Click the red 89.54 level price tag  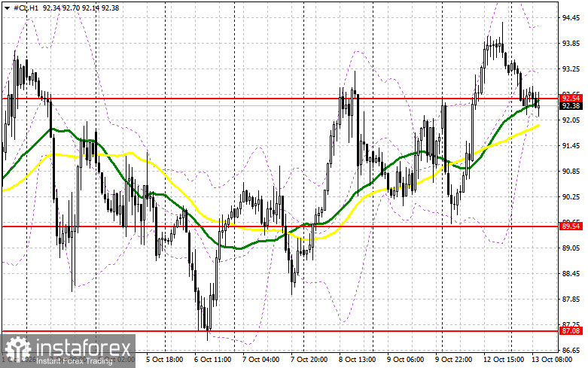click(x=571, y=226)
